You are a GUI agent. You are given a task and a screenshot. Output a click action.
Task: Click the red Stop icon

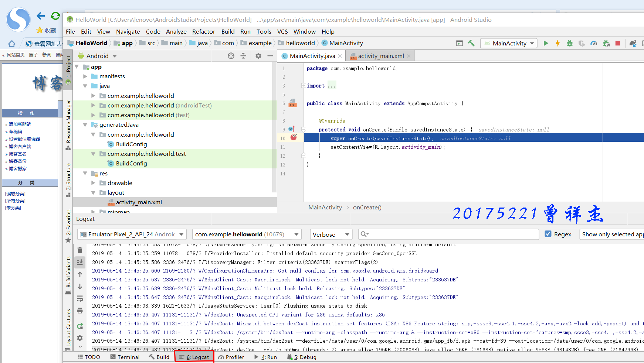click(618, 43)
